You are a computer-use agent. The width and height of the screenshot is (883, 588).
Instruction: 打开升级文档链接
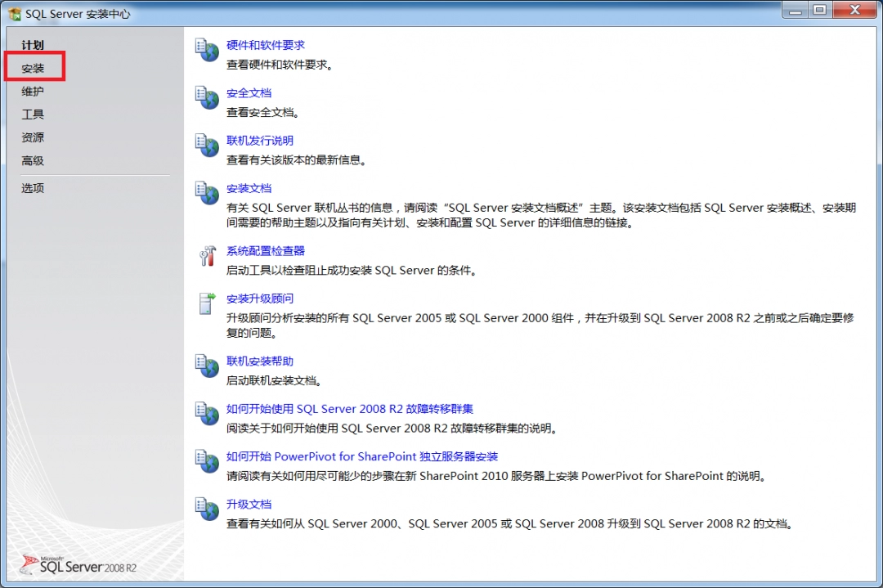pos(249,504)
